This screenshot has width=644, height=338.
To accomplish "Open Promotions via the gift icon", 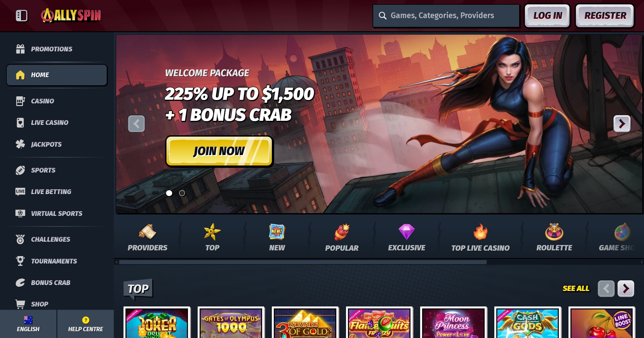I will point(20,49).
